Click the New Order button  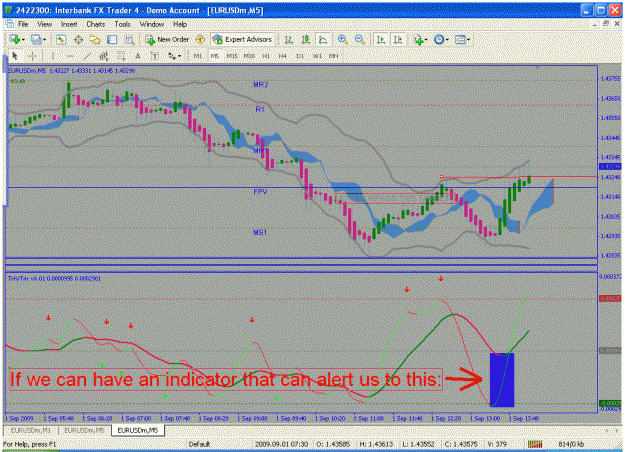tap(167, 39)
